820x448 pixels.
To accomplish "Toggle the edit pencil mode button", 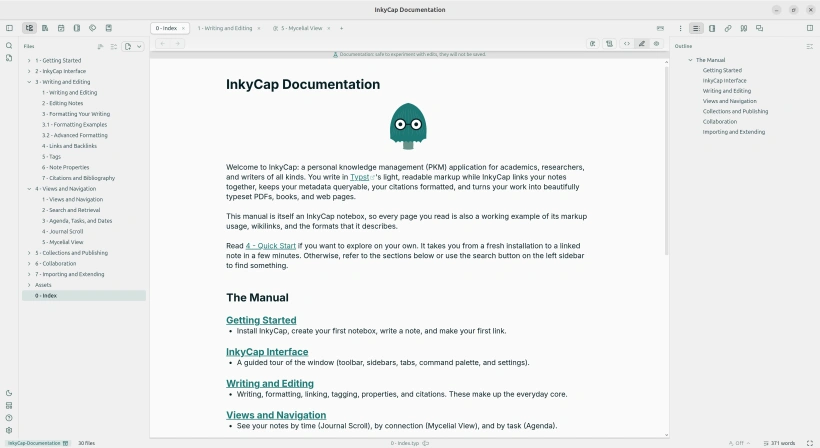I will click(642, 44).
